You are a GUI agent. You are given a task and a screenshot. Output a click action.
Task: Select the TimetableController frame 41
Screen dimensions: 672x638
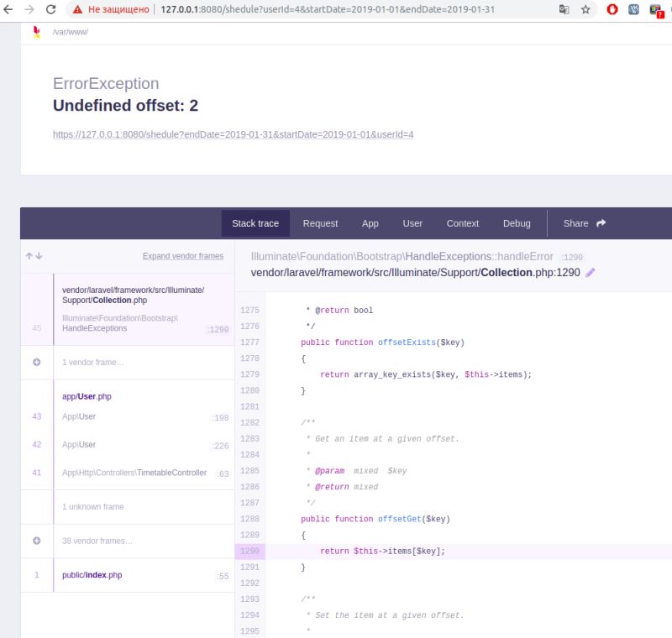[128, 473]
